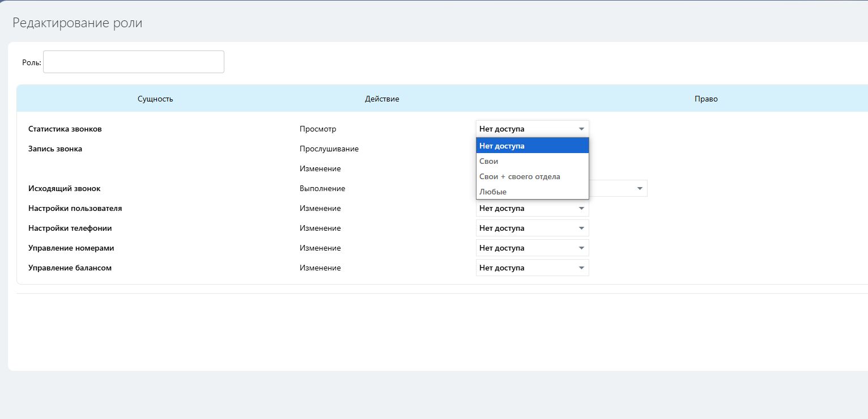Screen dimensions: 868x419
Task: Select Любые from the dropdown list
Action: click(532, 192)
